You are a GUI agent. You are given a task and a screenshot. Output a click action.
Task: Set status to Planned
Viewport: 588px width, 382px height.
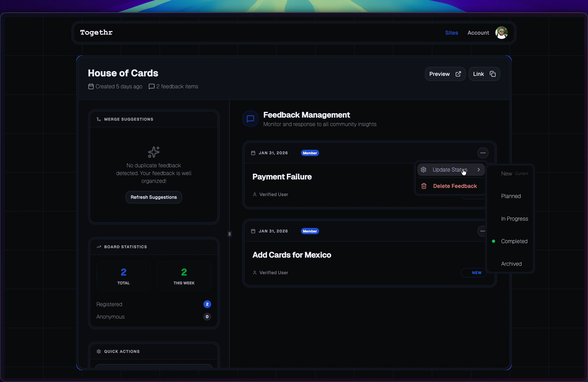pos(511,196)
